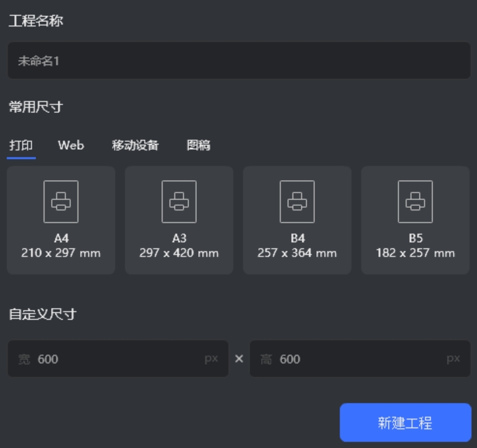Select the 182 x 257 mm size label
Image resolution: width=477 pixels, height=448 pixels.
[x=415, y=253]
